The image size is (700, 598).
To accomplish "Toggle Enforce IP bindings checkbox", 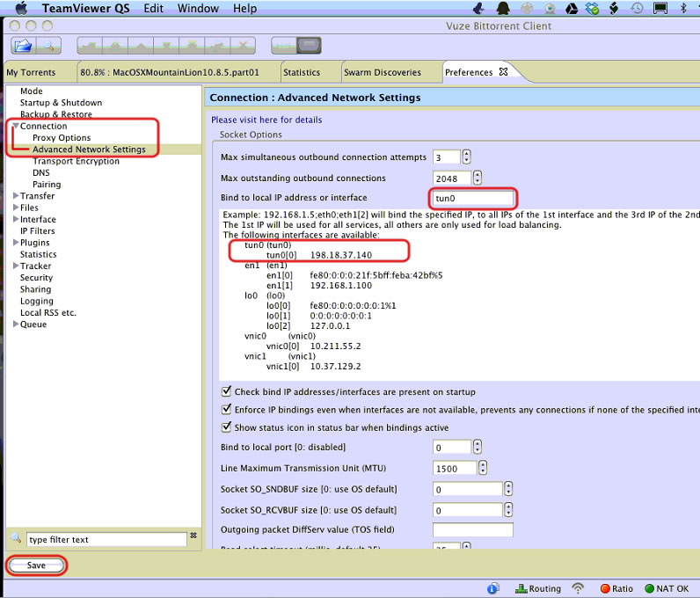I will (226, 409).
